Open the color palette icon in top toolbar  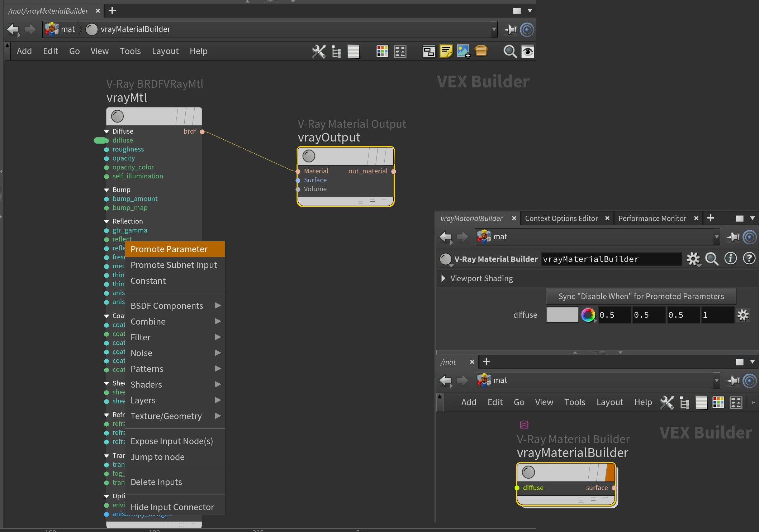[382, 52]
